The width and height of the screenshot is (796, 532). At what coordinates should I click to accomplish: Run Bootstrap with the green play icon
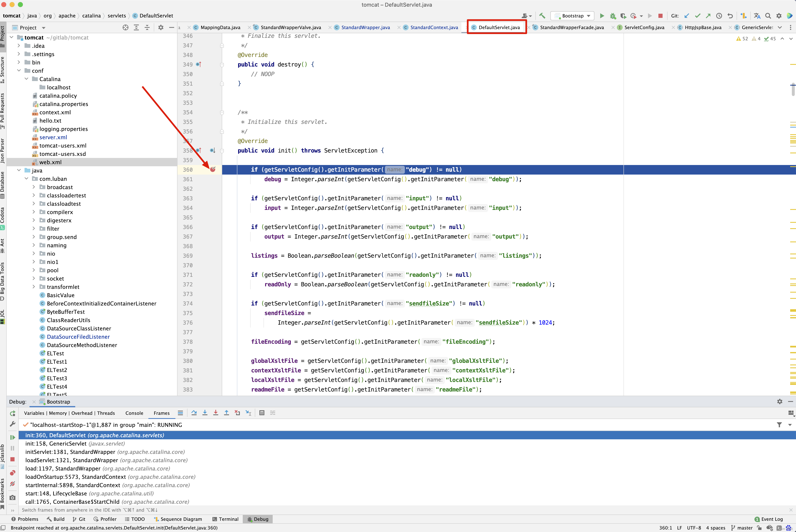(602, 16)
